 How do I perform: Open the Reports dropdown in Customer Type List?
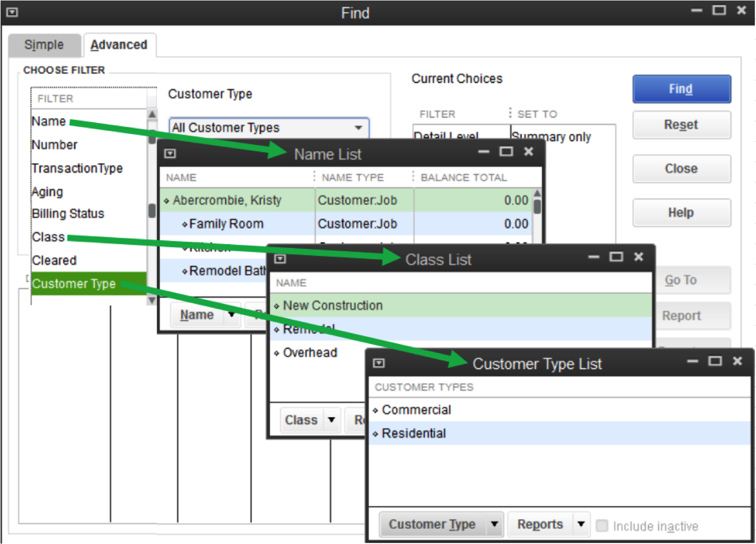tap(581, 524)
